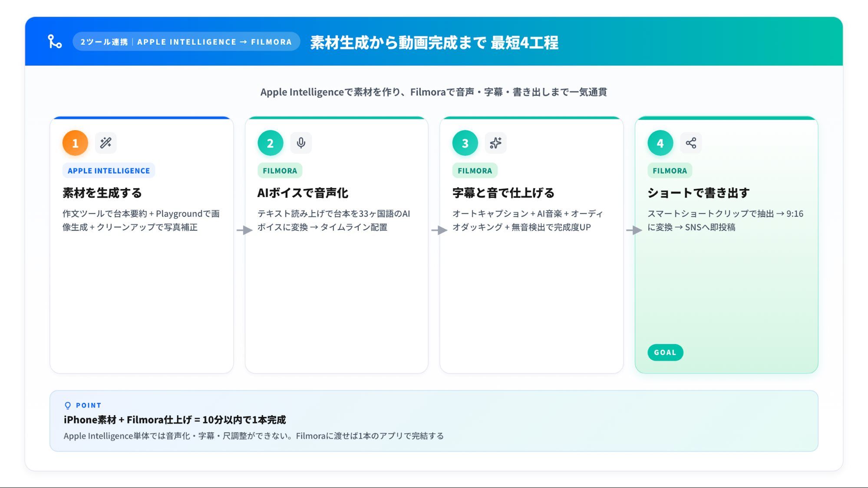Image resolution: width=868 pixels, height=488 pixels.
Task: Click the GOAL badge in step 4
Action: click(665, 352)
